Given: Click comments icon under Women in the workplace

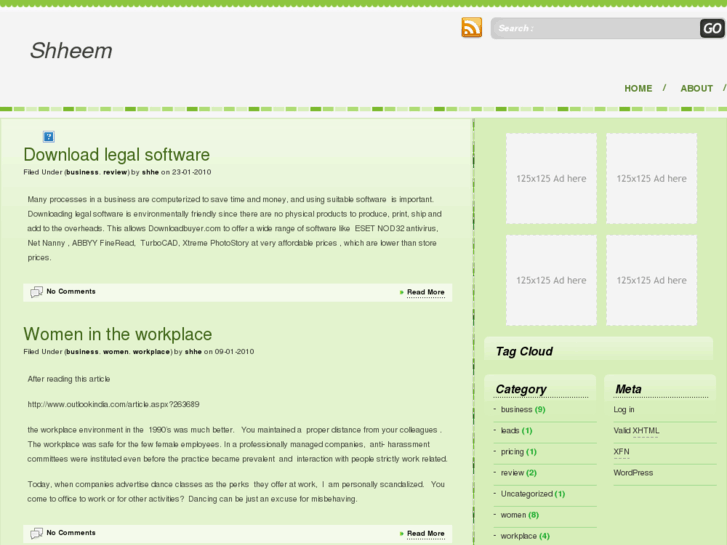Looking at the screenshot, I should click(37, 533).
